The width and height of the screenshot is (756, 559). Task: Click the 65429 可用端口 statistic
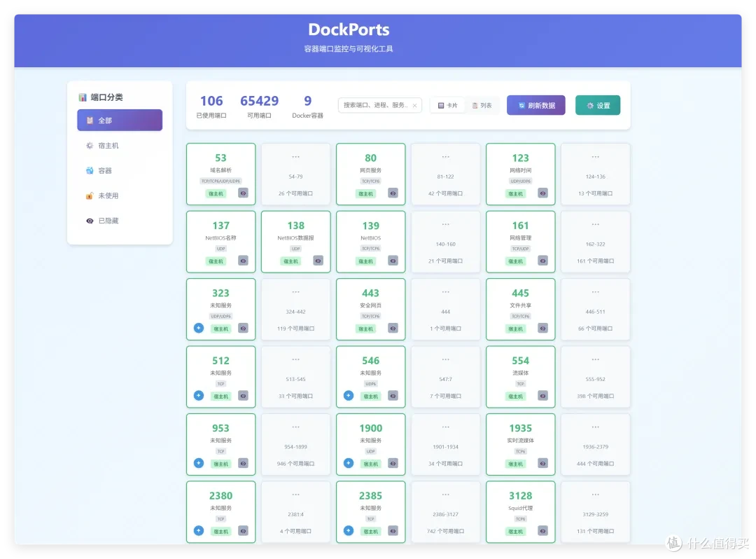click(x=260, y=106)
